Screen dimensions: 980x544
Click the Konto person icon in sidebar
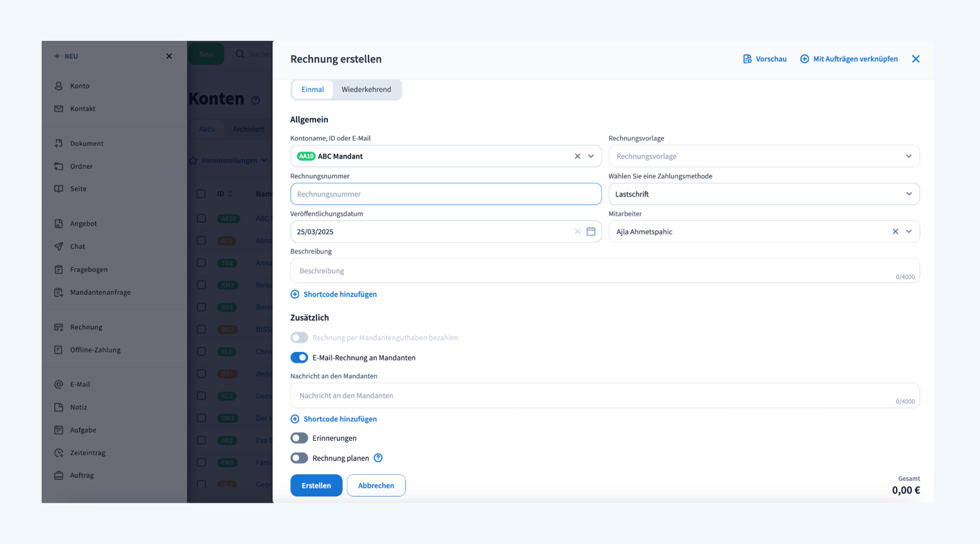click(x=59, y=86)
